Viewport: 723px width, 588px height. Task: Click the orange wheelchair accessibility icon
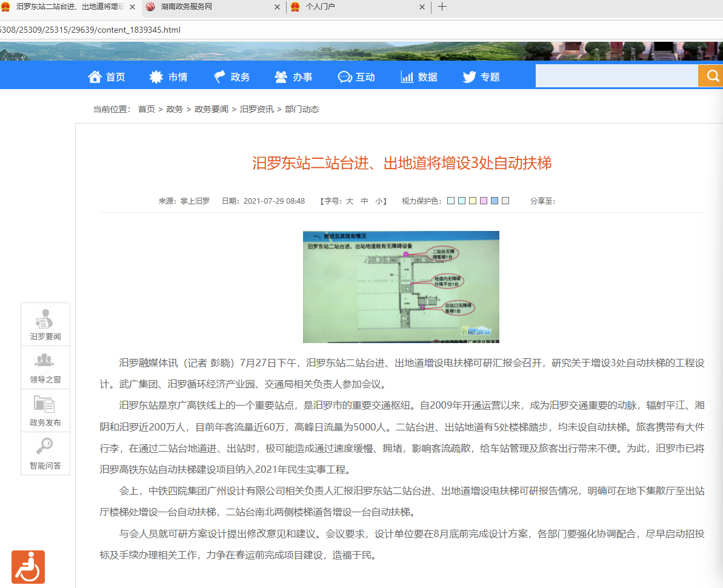28,567
